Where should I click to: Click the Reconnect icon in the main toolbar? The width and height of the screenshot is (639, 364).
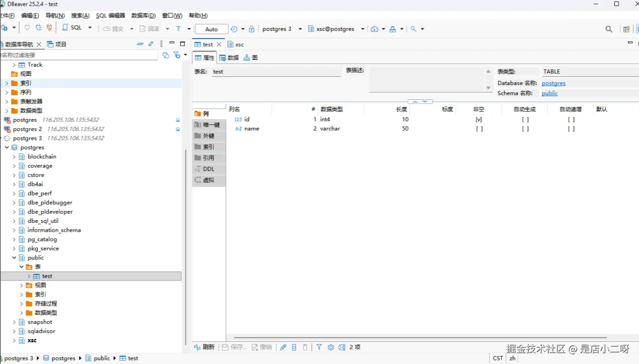coord(38,28)
